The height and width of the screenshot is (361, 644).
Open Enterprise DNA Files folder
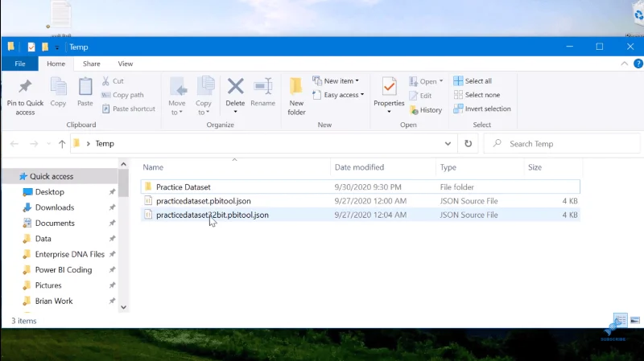tap(69, 254)
